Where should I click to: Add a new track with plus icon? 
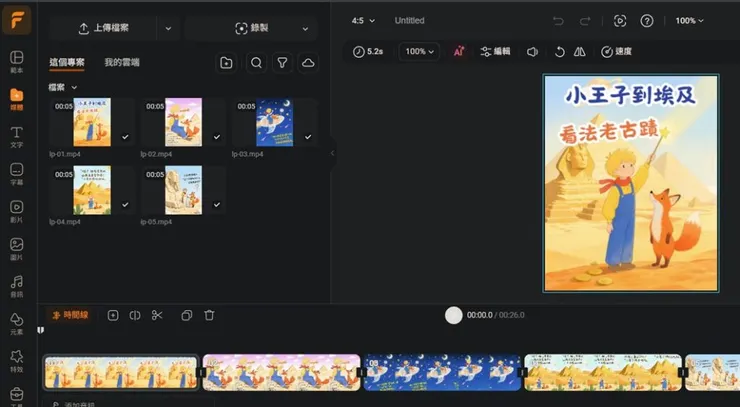pos(113,315)
